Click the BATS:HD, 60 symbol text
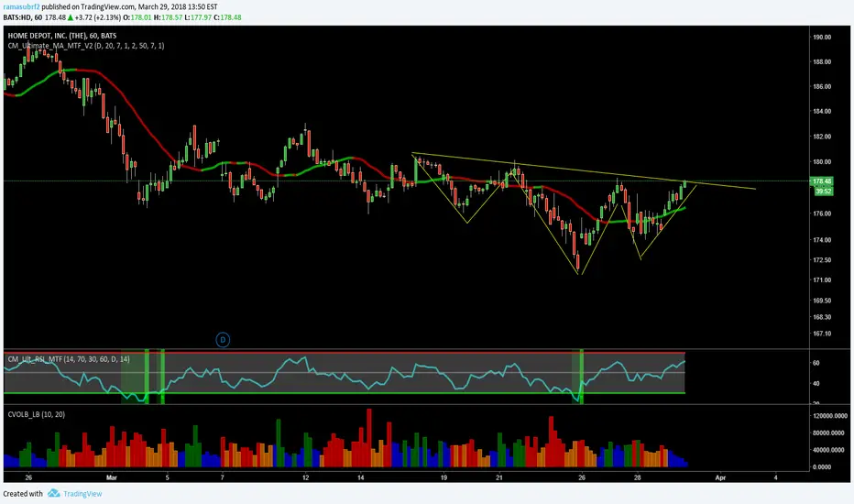 pyautogui.click(x=23, y=17)
